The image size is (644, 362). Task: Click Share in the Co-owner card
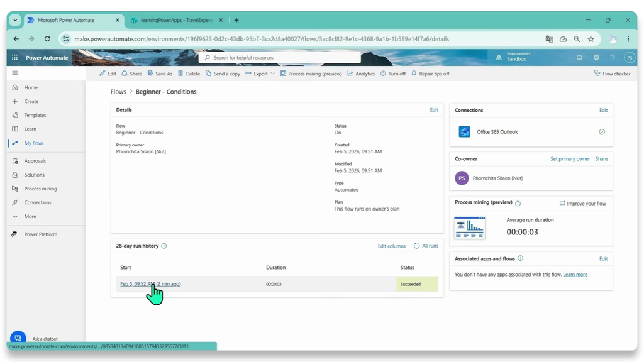coord(601,159)
